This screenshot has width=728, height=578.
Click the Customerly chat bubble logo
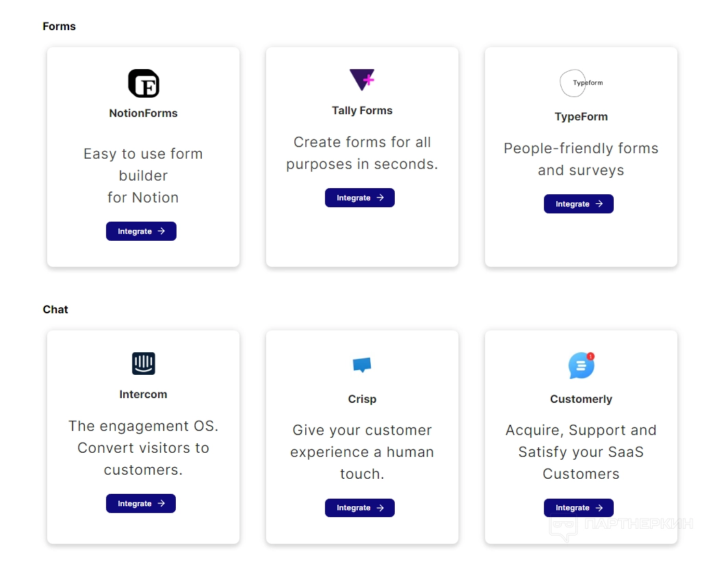click(581, 366)
